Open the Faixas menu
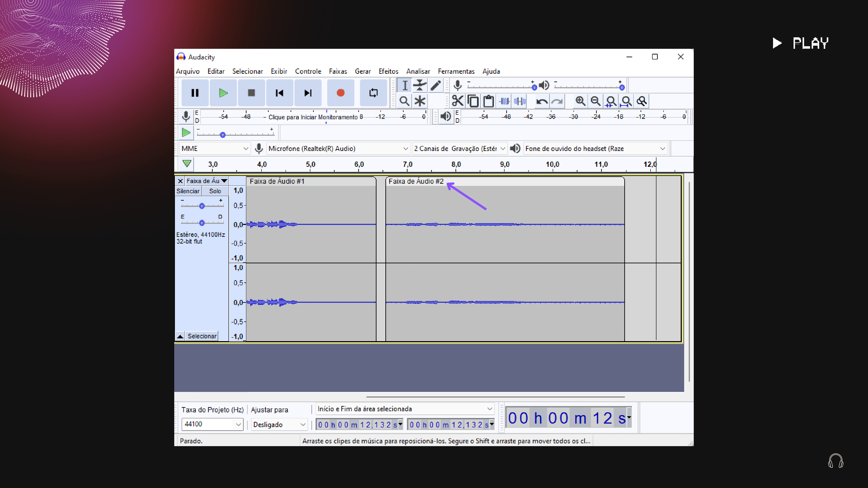 (x=338, y=71)
